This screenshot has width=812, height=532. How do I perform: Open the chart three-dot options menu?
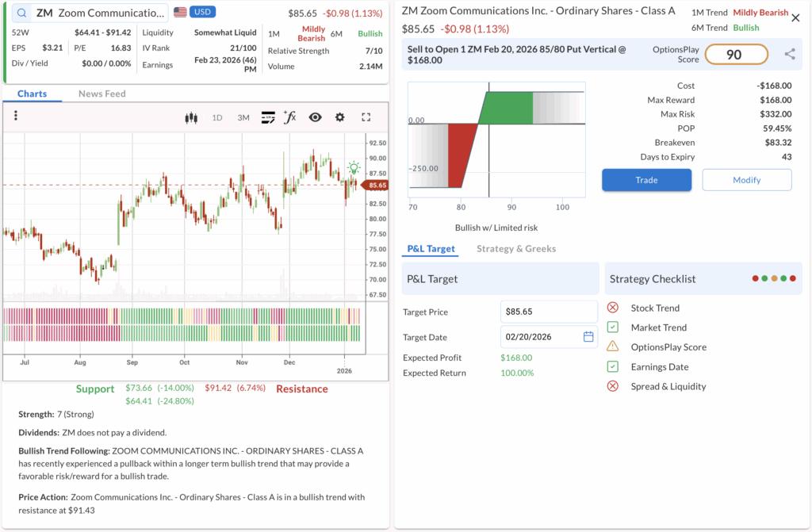pos(15,117)
